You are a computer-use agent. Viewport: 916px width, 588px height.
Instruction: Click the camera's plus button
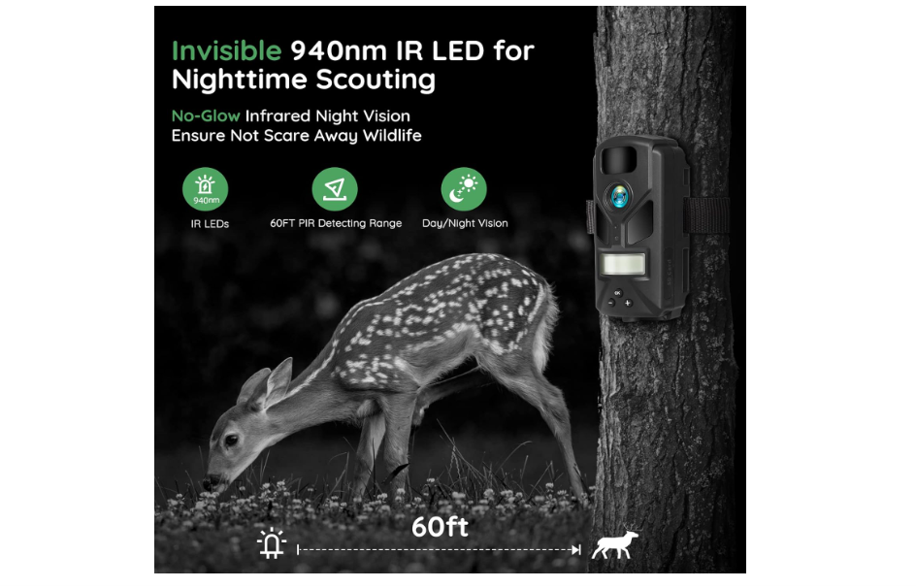click(x=628, y=303)
